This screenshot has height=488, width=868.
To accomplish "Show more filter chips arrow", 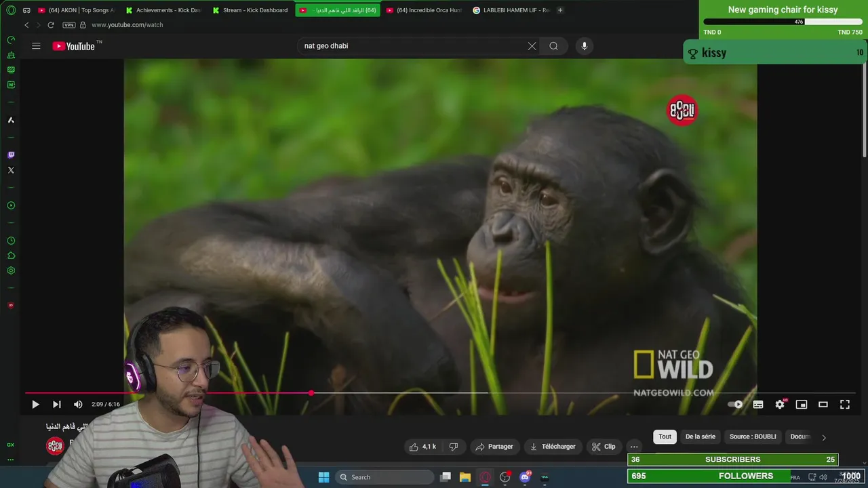I will click(x=824, y=438).
